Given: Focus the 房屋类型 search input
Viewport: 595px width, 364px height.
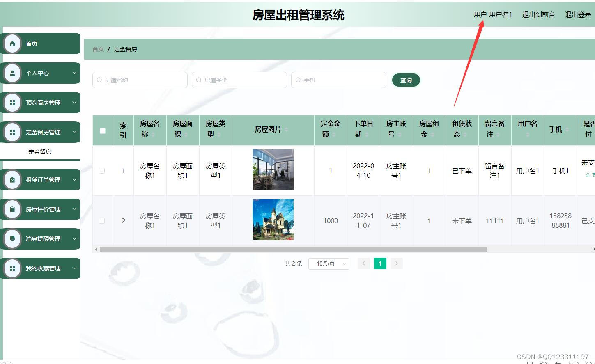Looking at the screenshot, I should coord(239,80).
